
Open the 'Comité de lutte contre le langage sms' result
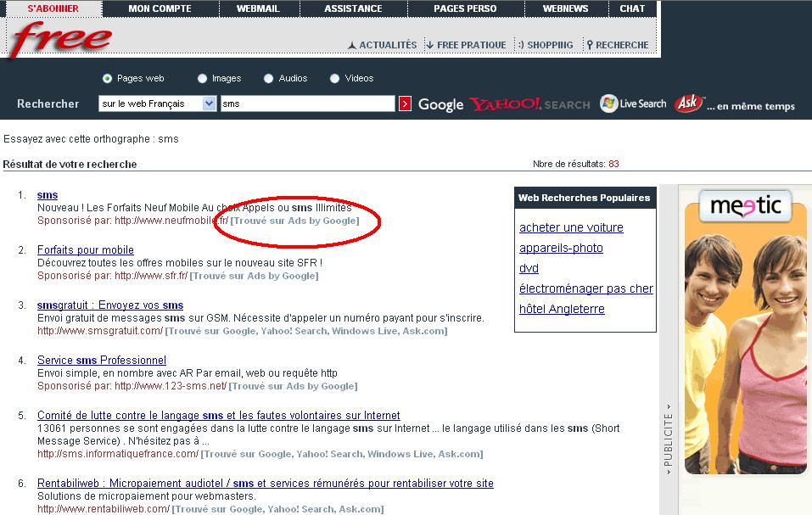pos(219,416)
